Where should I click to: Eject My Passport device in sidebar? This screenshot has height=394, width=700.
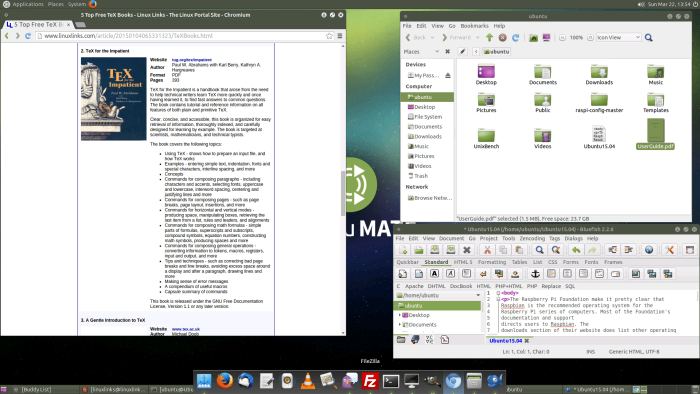coord(447,75)
